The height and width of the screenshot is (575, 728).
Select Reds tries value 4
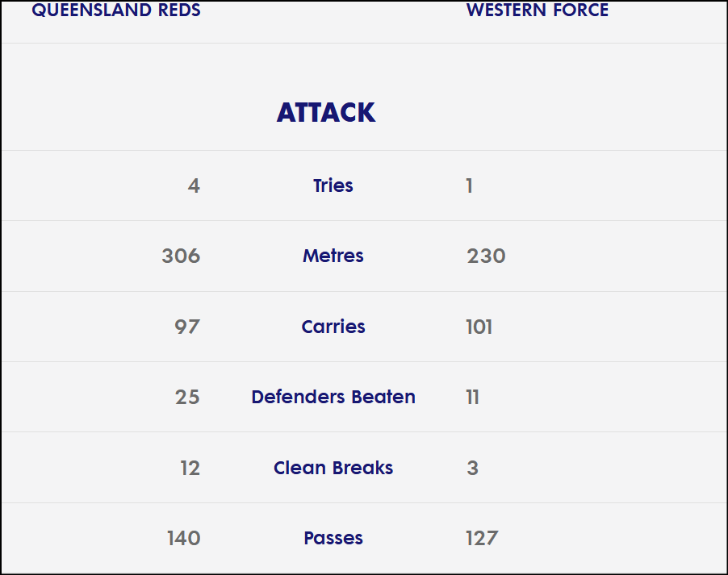click(x=194, y=185)
